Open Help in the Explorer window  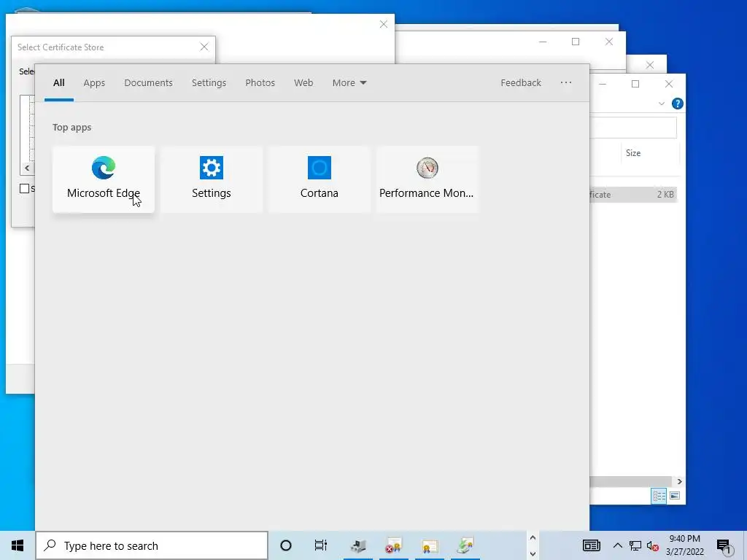(677, 104)
